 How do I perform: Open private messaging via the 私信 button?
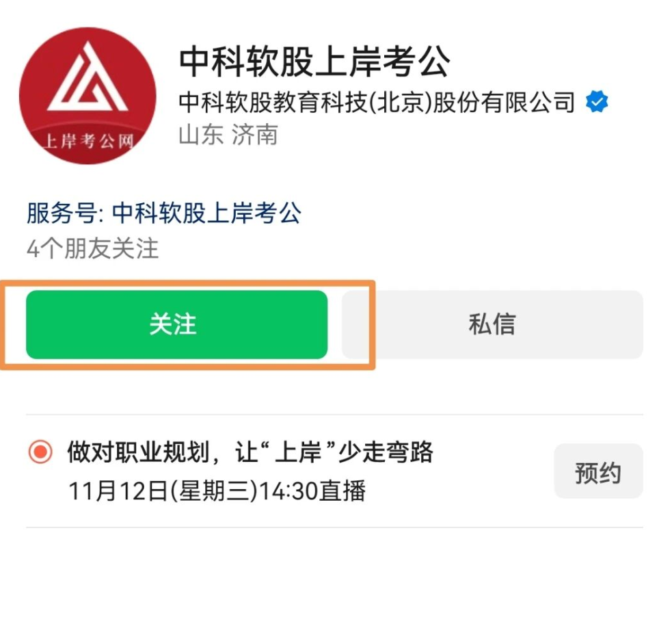tap(492, 324)
